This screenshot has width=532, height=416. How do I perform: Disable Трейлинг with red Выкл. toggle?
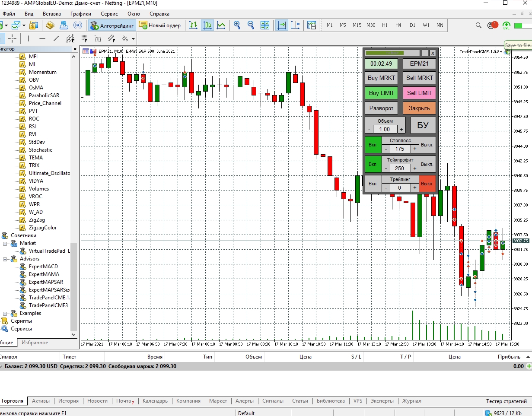click(x=427, y=184)
